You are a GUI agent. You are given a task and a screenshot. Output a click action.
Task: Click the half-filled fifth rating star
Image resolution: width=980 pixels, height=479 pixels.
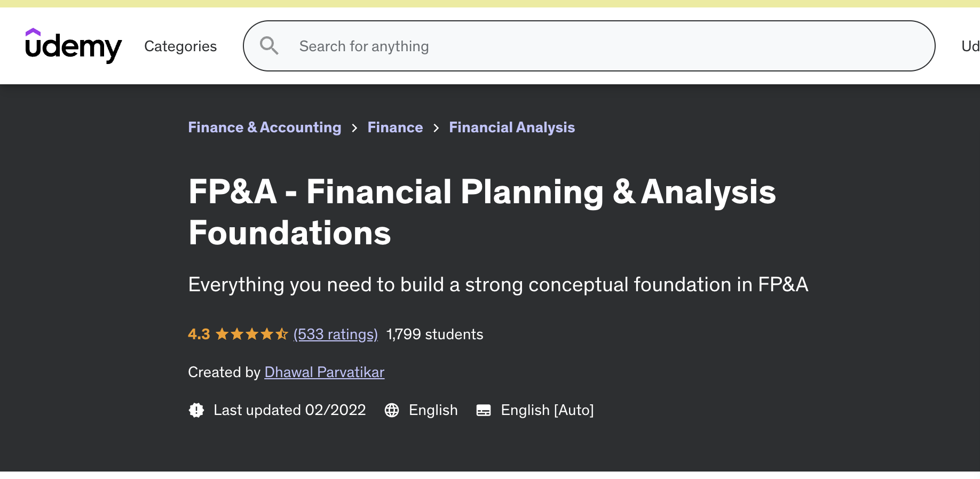point(282,334)
